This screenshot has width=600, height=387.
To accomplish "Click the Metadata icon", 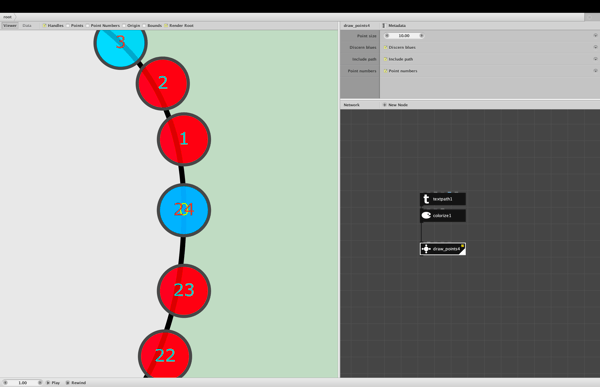I will point(384,26).
